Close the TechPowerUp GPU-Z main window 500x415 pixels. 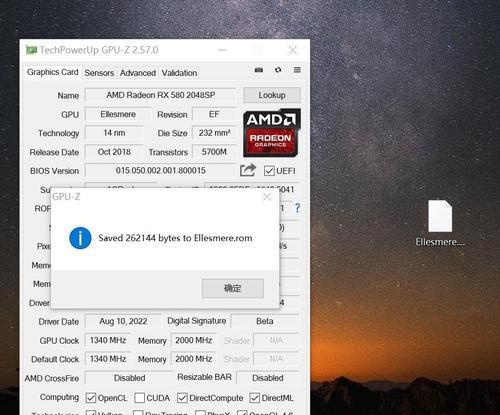(x=293, y=50)
